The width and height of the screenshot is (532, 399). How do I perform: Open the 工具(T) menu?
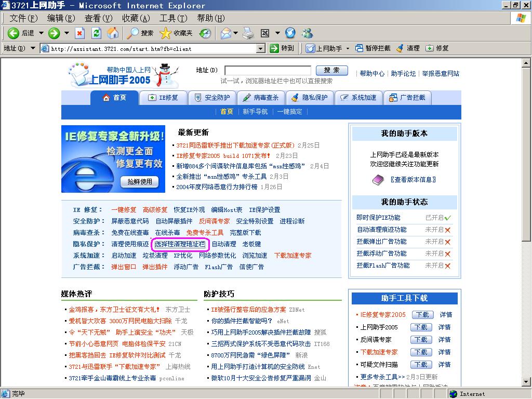point(173,18)
